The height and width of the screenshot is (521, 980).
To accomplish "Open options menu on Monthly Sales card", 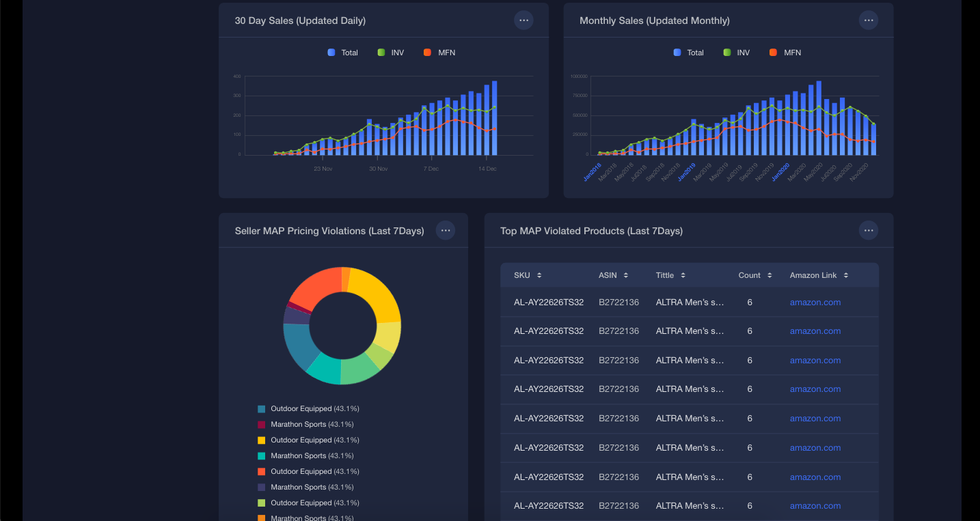I will (868, 20).
